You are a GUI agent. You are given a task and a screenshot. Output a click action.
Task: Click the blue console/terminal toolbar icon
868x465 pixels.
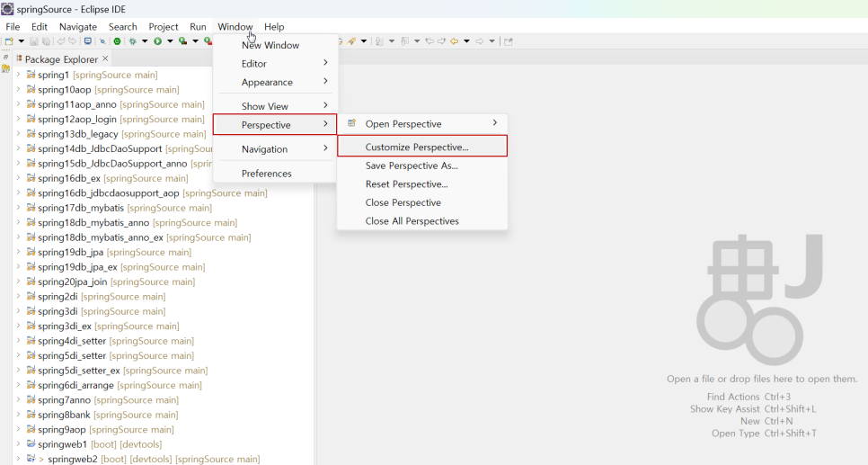pos(87,41)
